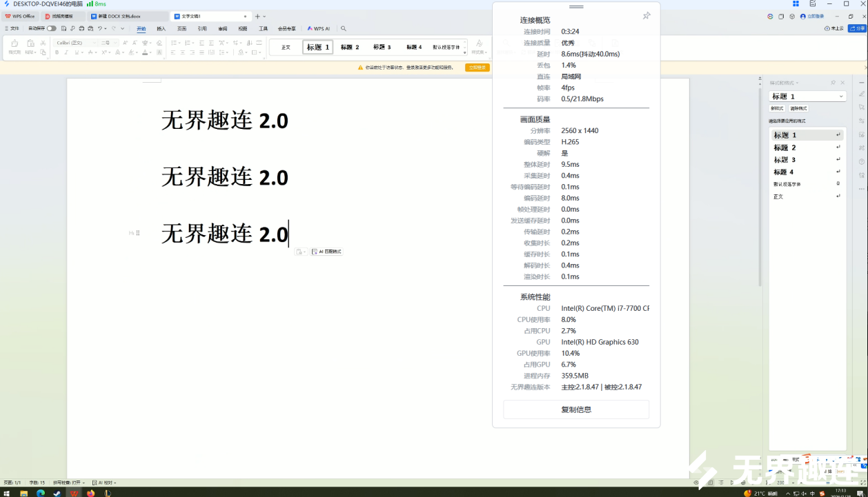
Task: Select 正文 in the styles pane list
Action: click(807, 196)
